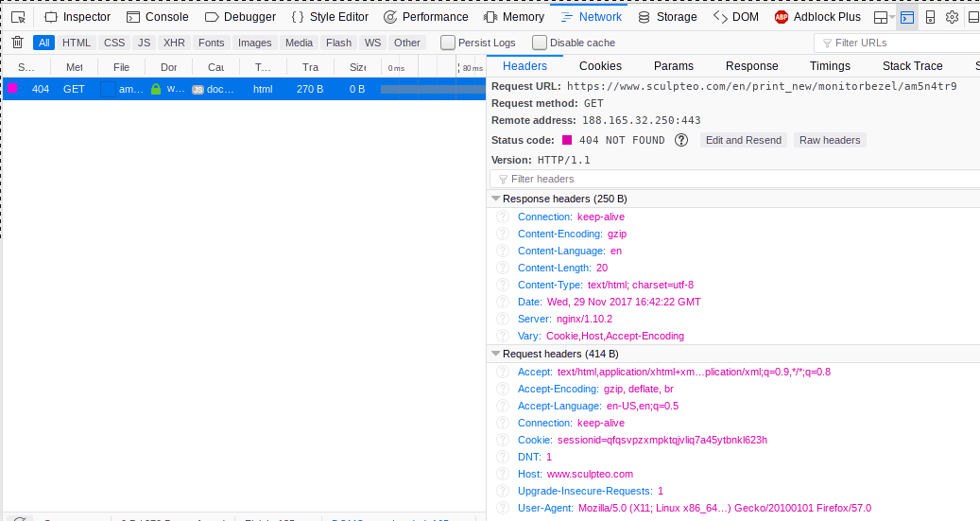Open the Stack Trace details tab

[913, 65]
